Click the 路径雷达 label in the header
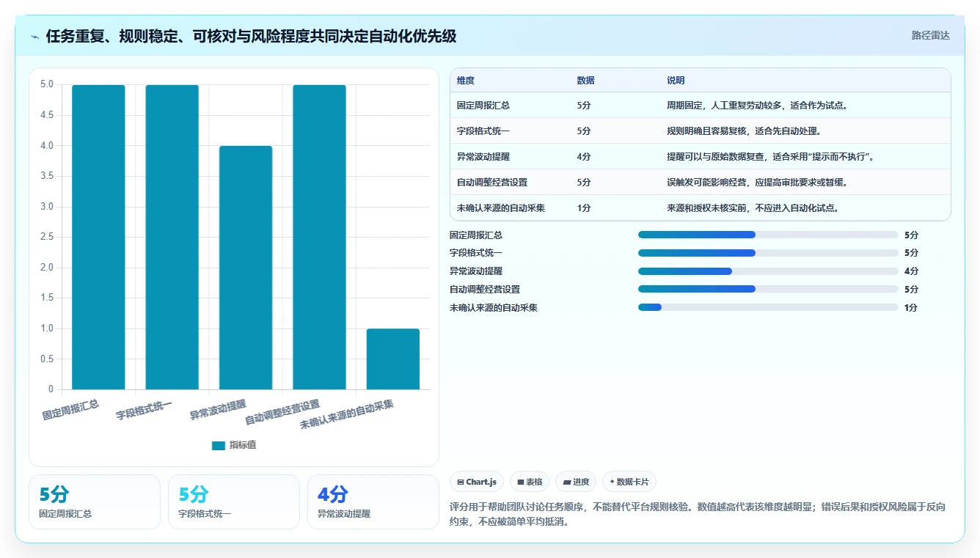The width and height of the screenshot is (980, 558). (930, 35)
